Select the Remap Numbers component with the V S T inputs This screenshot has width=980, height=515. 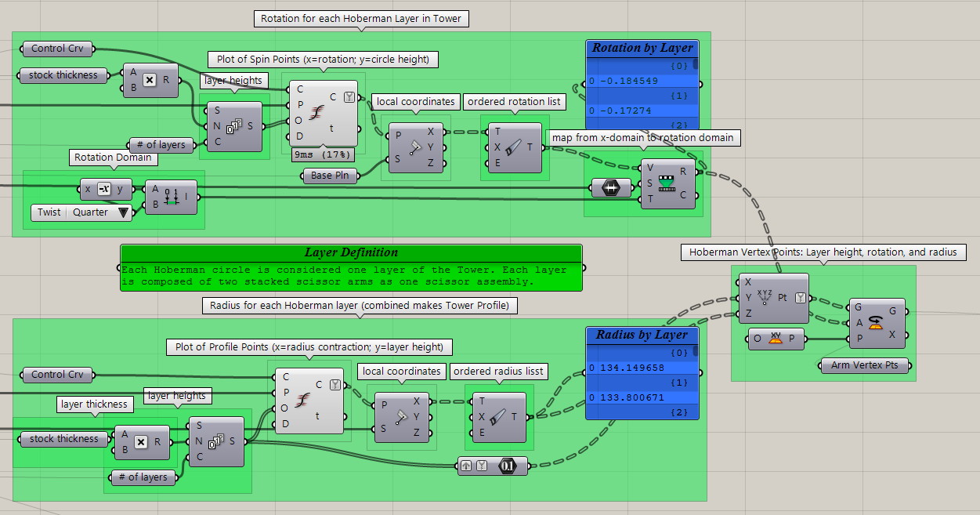point(667,184)
